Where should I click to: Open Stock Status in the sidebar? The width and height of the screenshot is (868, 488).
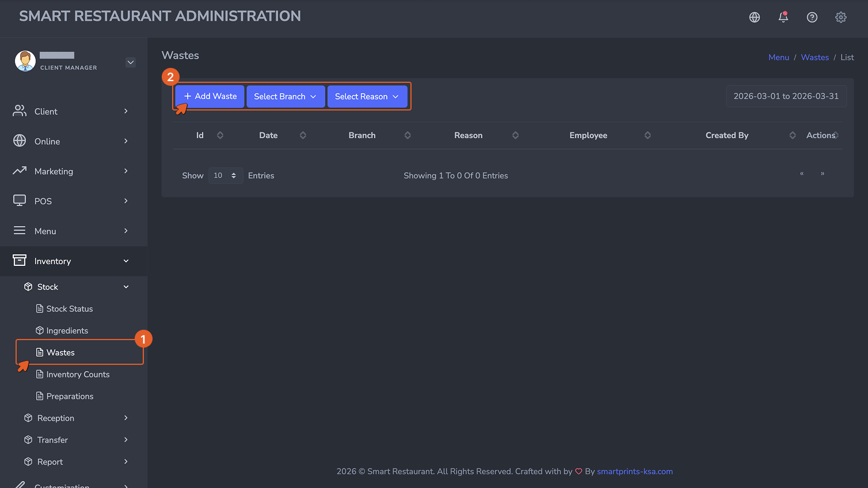click(x=70, y=309)
